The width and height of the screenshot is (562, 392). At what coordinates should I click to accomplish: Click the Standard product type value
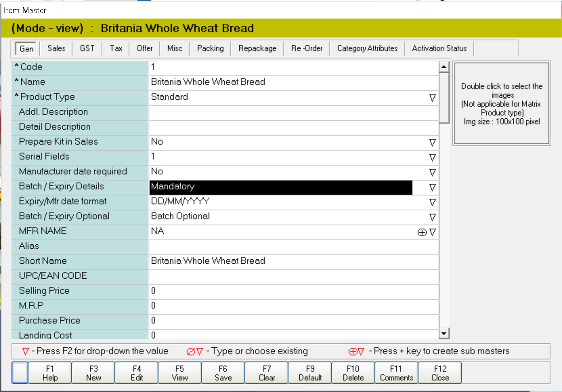[170, 97]
